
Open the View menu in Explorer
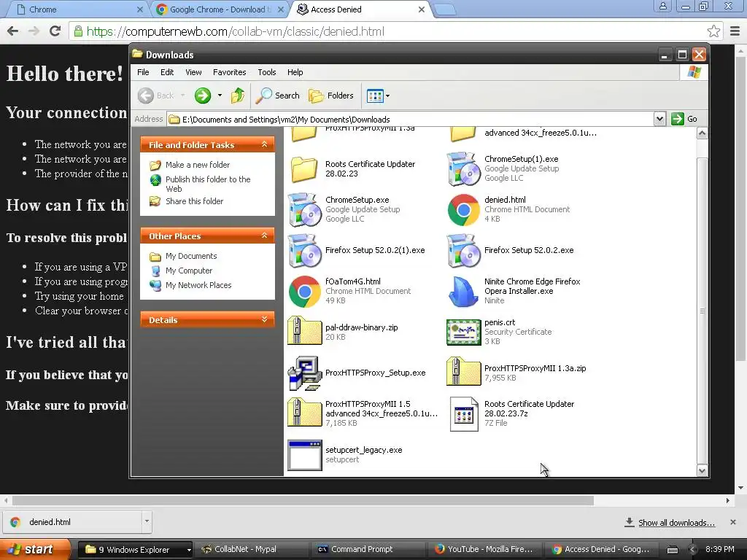pyautogui.click(x=193, y=72)
